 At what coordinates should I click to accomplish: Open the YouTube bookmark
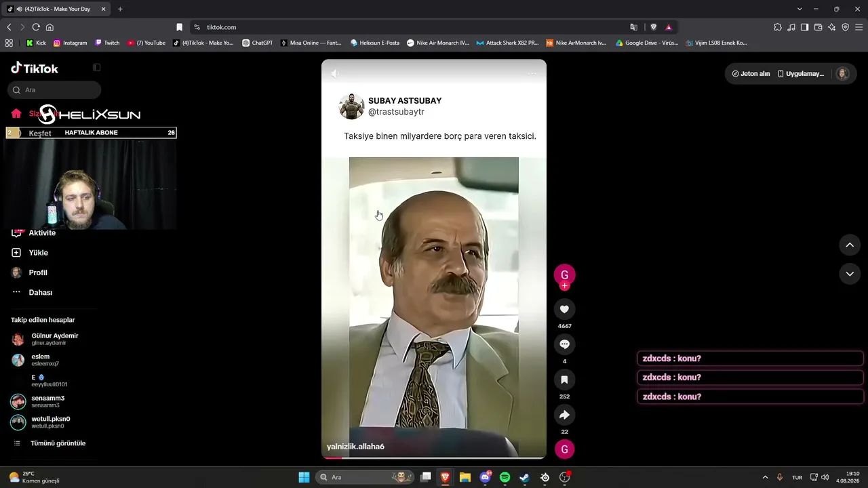146,43
